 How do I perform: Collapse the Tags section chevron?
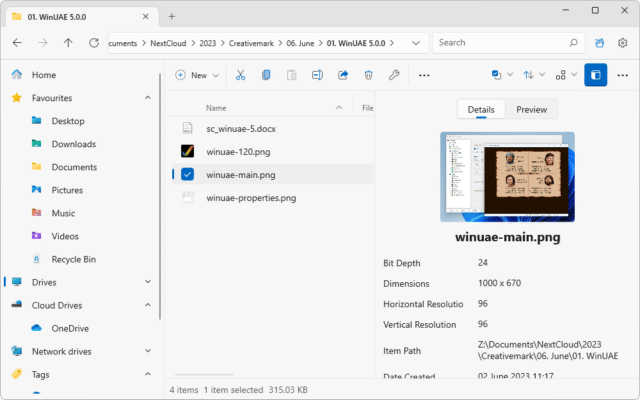point(148,374)
